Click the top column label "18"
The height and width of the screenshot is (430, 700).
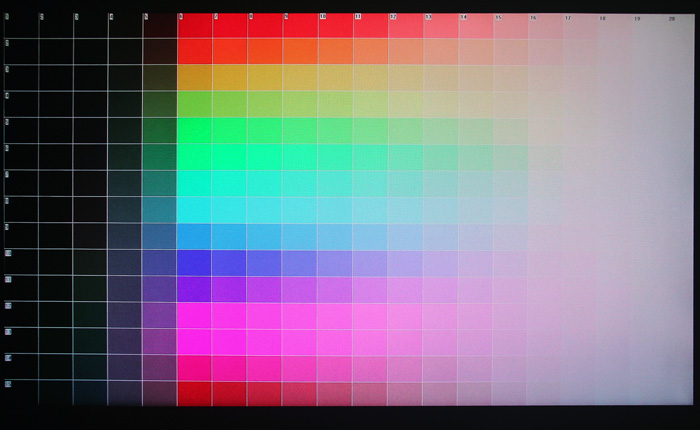point(603,19)
